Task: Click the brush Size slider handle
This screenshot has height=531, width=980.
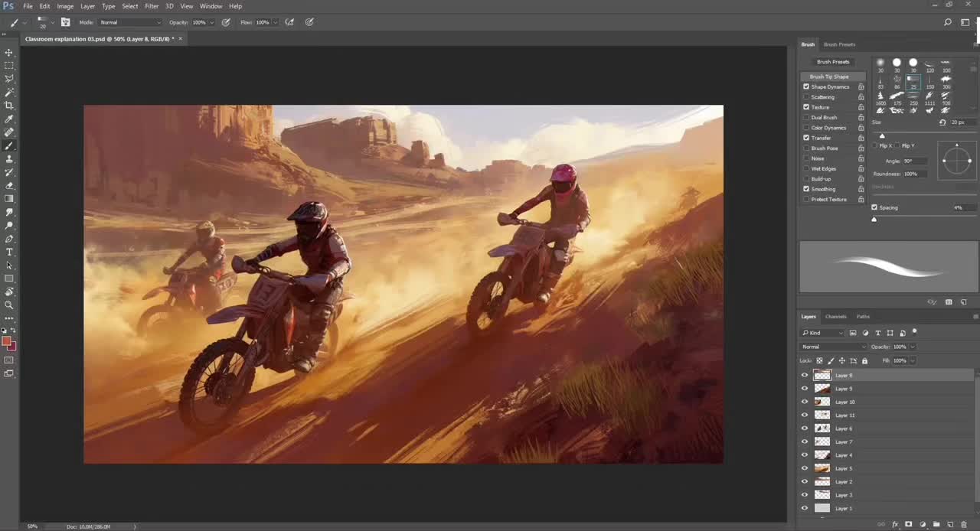Action: click(882, 135)
